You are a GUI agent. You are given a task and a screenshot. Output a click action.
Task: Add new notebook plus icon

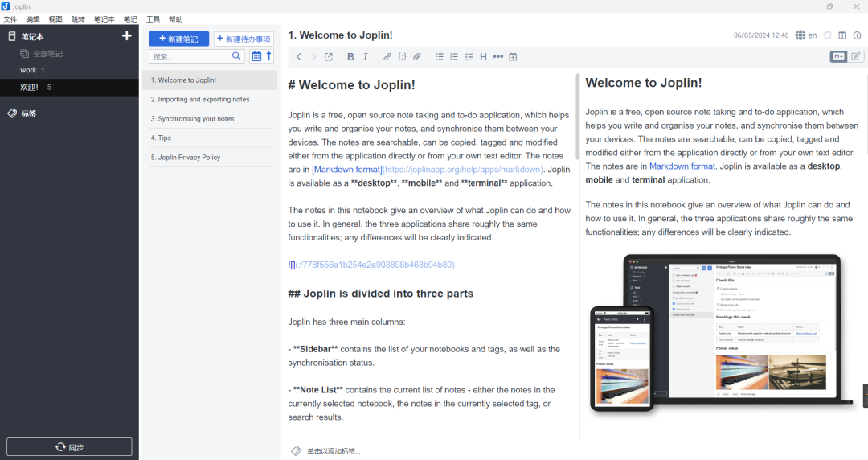(x=127, y=36)
